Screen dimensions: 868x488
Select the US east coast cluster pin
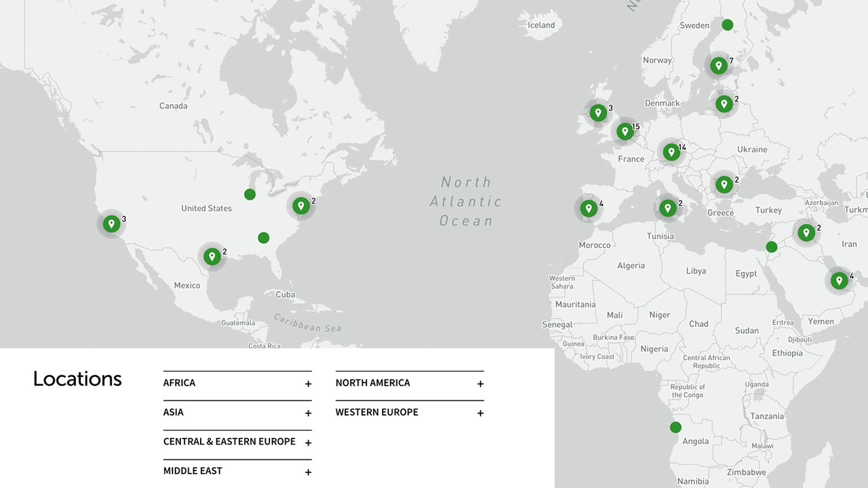point(301,206)
